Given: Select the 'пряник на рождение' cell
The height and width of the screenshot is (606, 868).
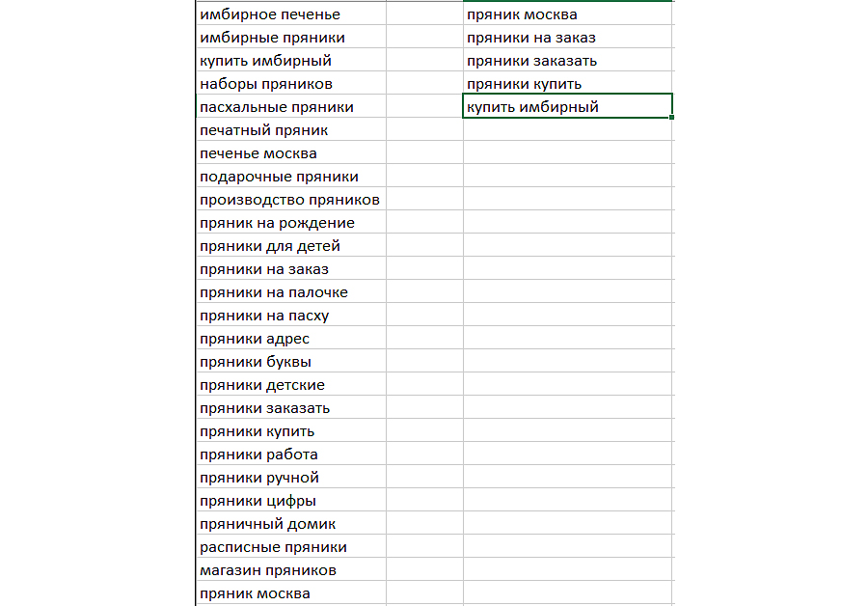Looking at the screenshot, I should coord(277,223).
